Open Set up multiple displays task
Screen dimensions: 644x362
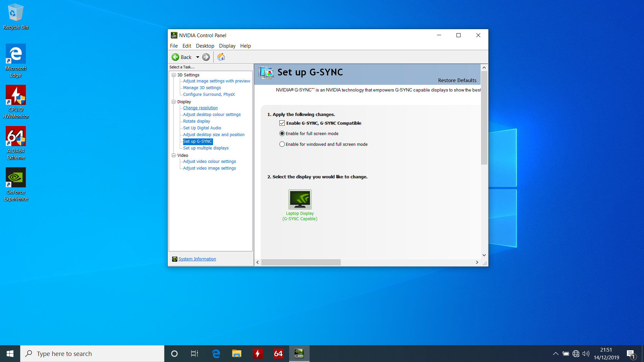pyautogui.click(x=206, y=148)
